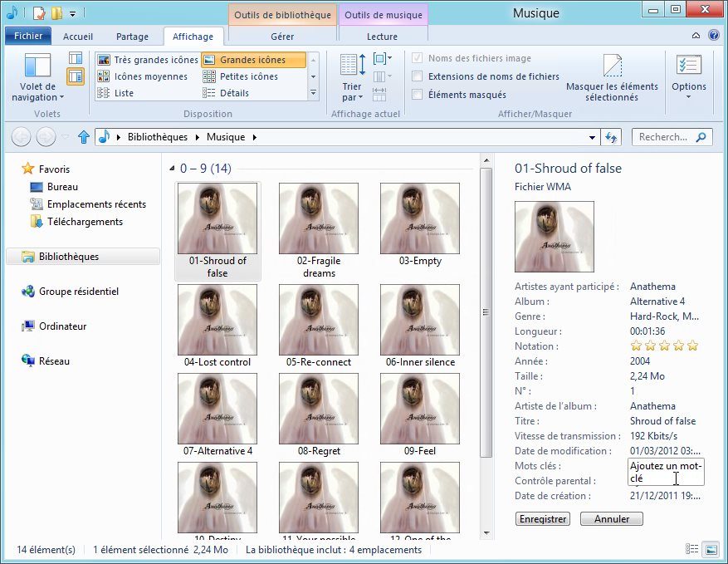Open the Fichier menu tab
728x564 pixels.
(28, 37)
